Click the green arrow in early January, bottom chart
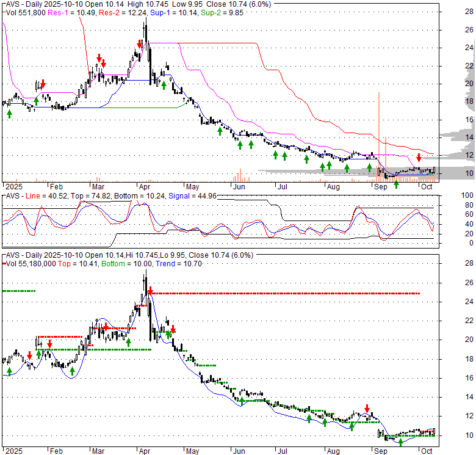476x455 pixels. (9, 371)
